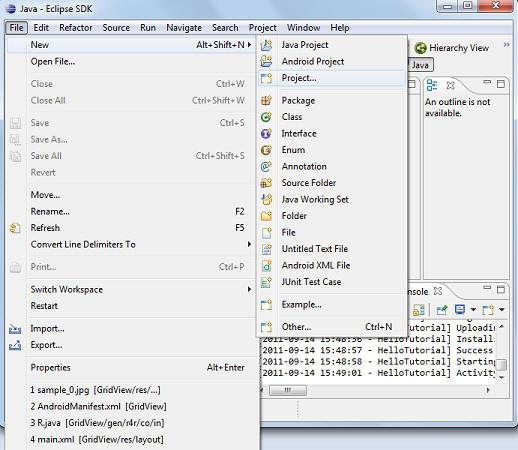Choose Properties in File menu
The width and height of the screenshot is (518, 450).
pos(131,367)
